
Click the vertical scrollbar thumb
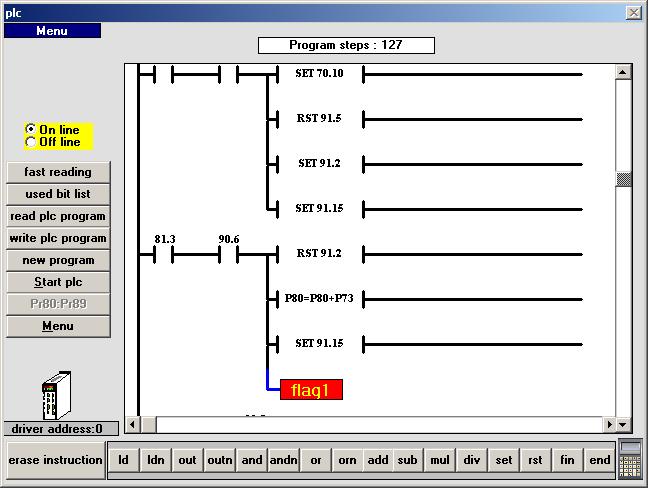click(x=623, y=180)
